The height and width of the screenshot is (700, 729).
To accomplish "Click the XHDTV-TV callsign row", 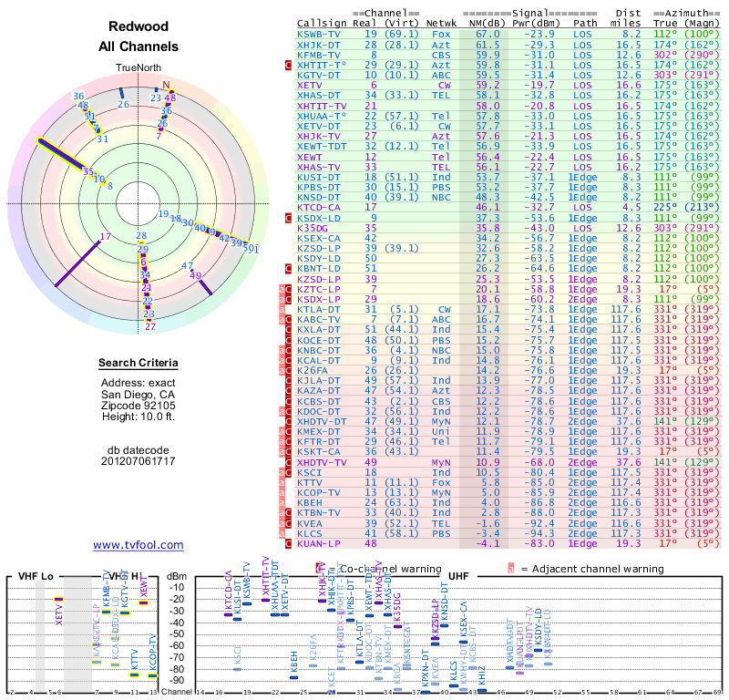I will (x=508, y=462).
